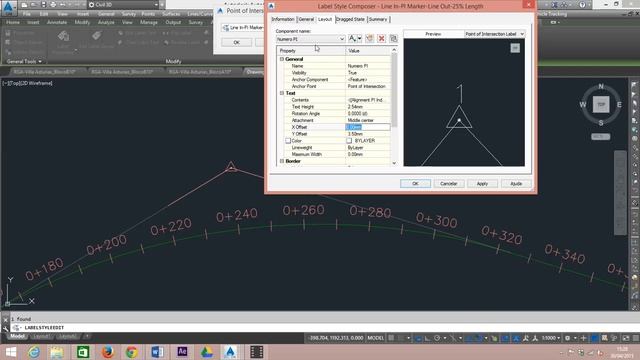Image resolution: width=640 pixels, height=360 pixels.
Task: Open After Effects from the taskbar
Action: click(x=182, y=352)
